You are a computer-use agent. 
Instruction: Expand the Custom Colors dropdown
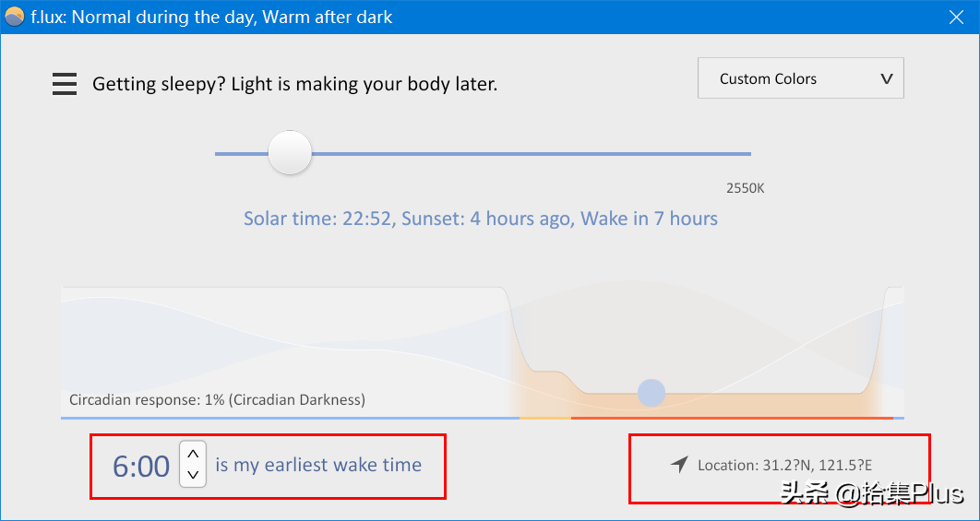(x=800, y=78)
